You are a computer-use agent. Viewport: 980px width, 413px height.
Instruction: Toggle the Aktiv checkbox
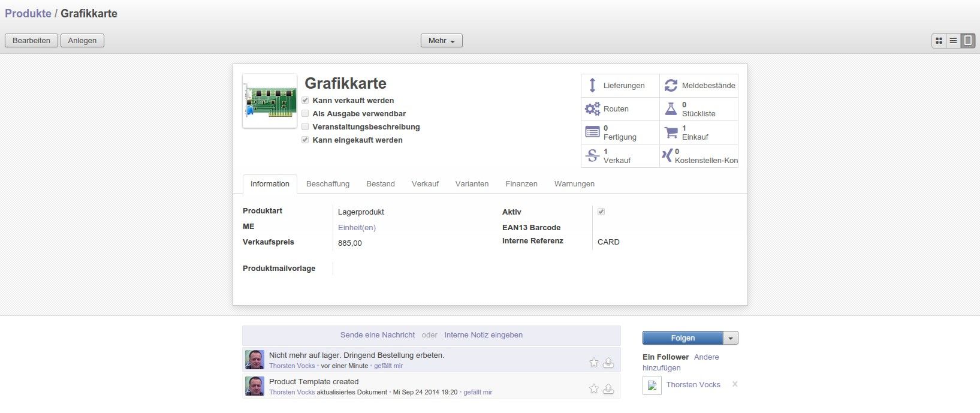(601, 212)
